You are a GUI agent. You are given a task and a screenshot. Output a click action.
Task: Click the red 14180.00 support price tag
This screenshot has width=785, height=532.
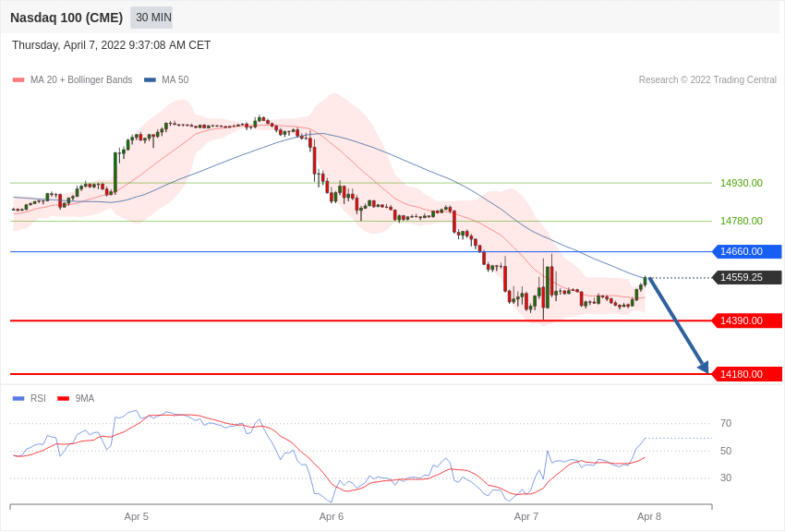tap(747, 374)
